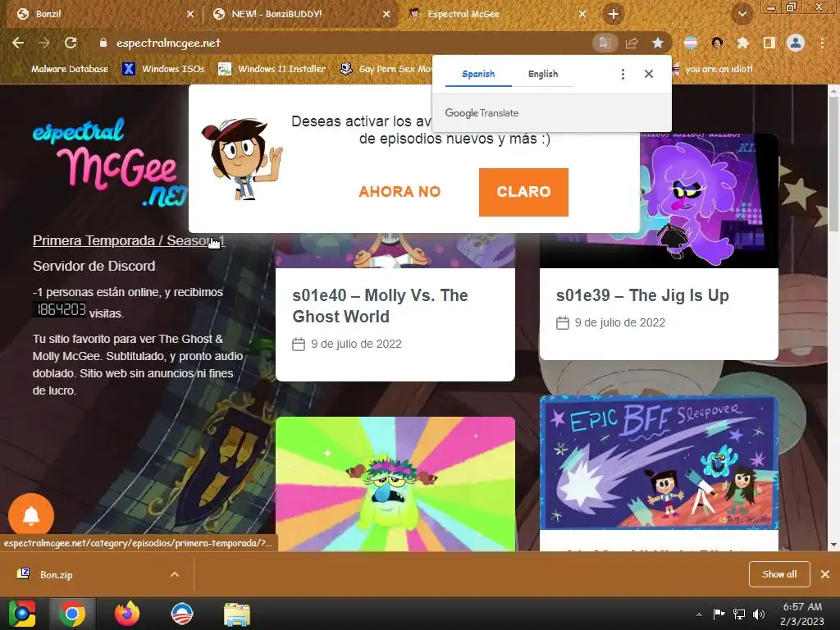Open Chrome's three-dot main menu
840x630 pixels.
[x=822, y=43]
